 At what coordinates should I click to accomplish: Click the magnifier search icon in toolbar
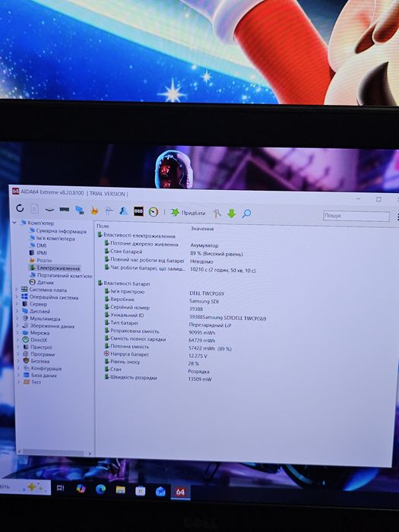point(247,214)
